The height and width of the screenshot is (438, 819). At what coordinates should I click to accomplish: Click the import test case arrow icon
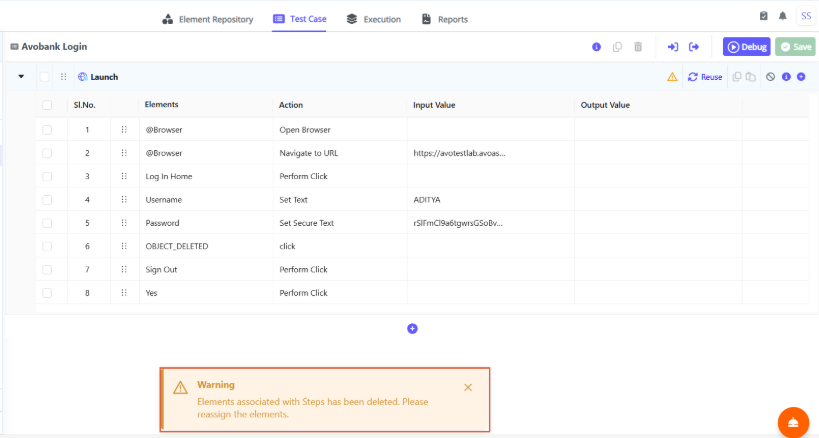point(672,47)
